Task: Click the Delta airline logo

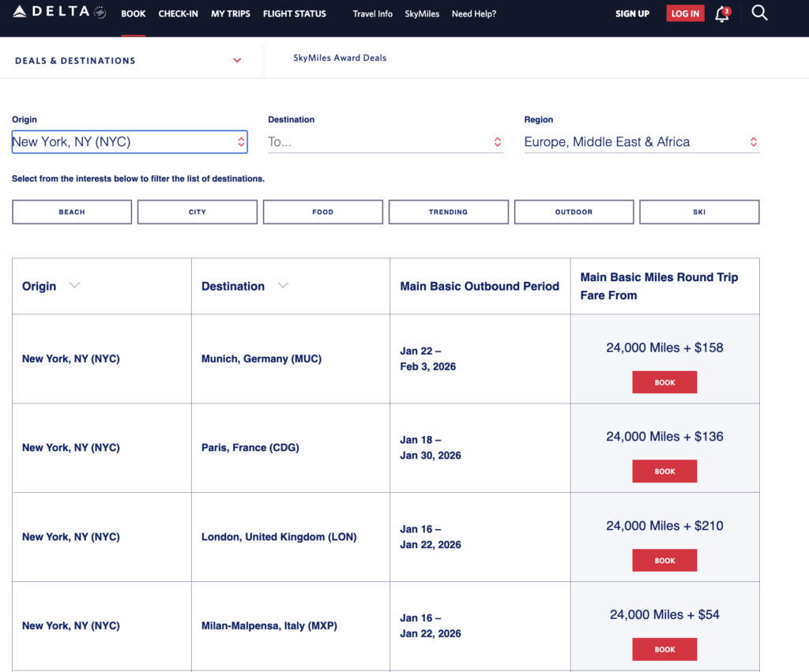Action: 55,12
